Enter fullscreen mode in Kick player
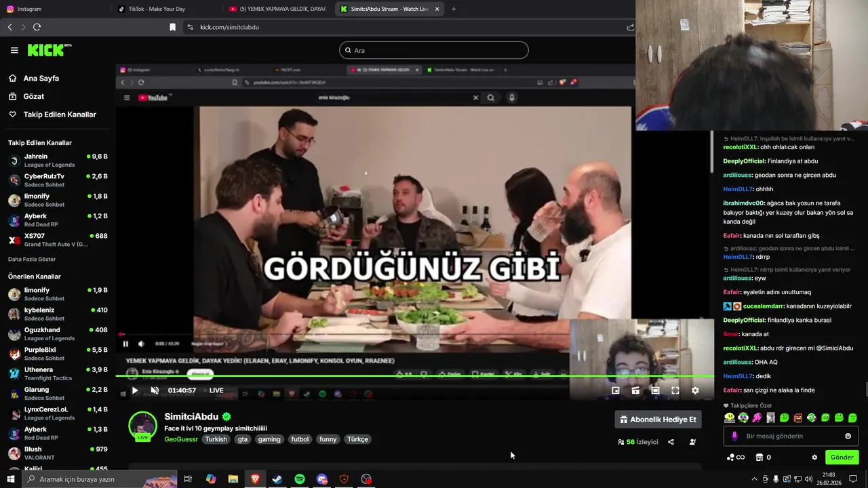 point(675,390)
